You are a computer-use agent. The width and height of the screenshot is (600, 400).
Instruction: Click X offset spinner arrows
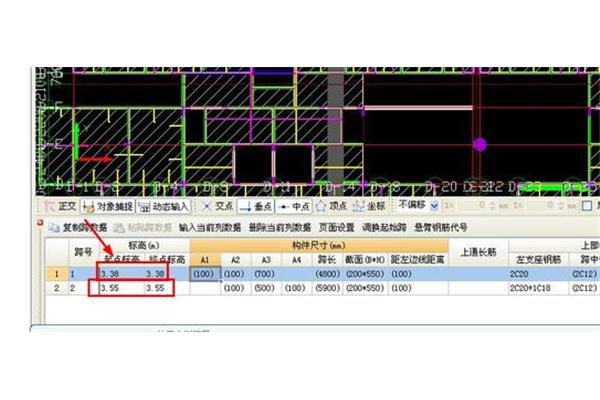click(492, 206)
